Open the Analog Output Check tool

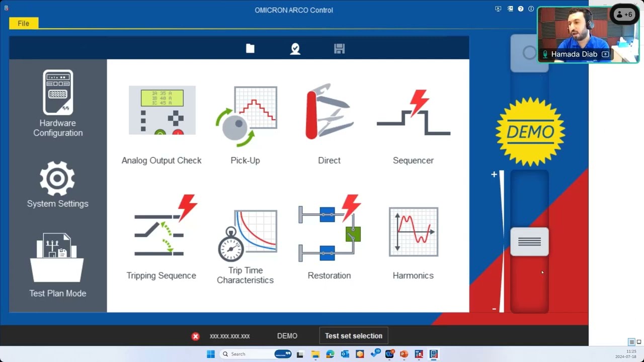(x=162, y=125)
